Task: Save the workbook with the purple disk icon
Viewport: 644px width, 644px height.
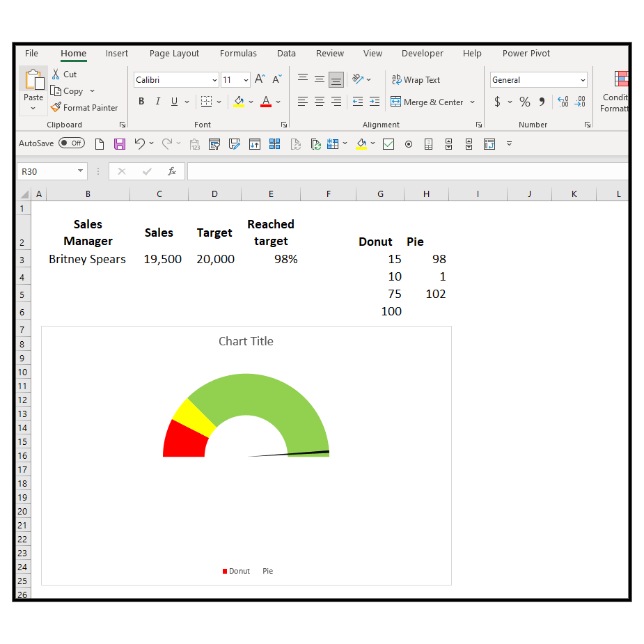Action: [120, 143]
